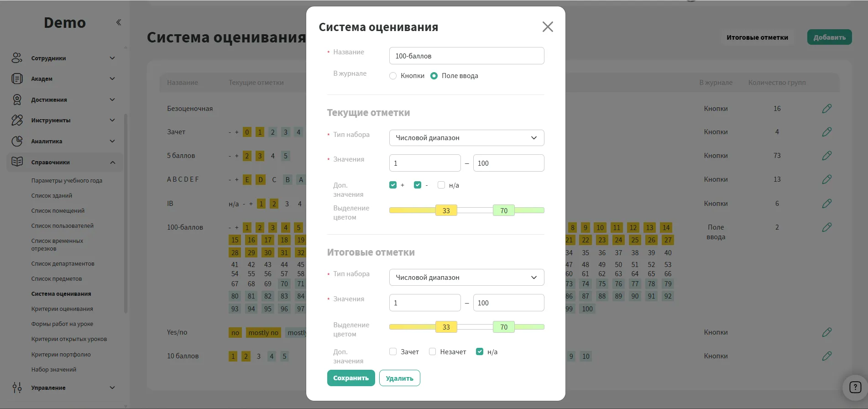This screenshot has height=409, width=868.
Task: Edit the Безоценочная row with pencil icon
Action: click(826, 109)
